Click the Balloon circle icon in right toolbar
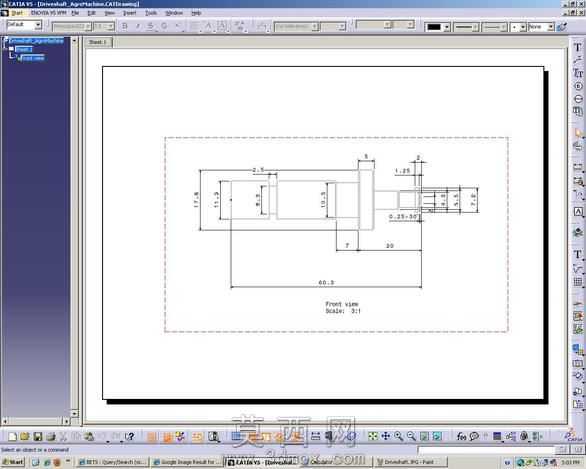Viewport: 586px width, 469px height. click(x=578, y=86)
